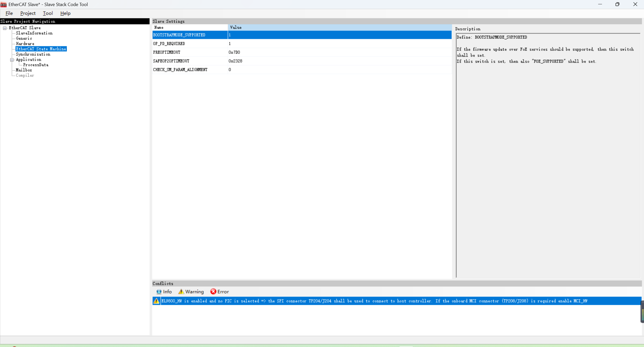This screenshot has height=347, width=644.
Task: Collapse the Application tree node
Action: (12, 60)
